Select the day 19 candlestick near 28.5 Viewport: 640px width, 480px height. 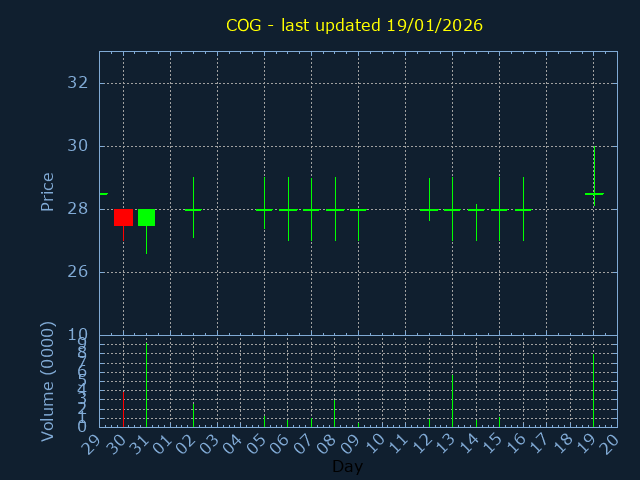point(594,193)
